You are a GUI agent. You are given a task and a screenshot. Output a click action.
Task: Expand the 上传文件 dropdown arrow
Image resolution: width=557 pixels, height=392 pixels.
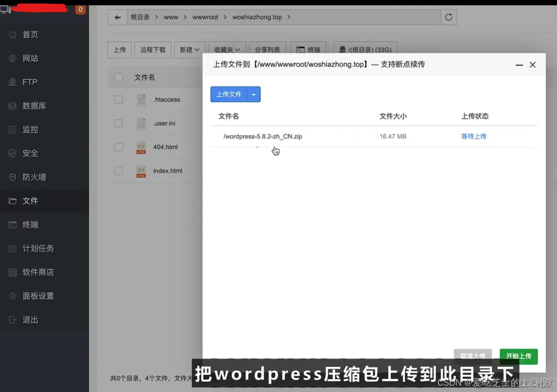(x=253, y=94)
